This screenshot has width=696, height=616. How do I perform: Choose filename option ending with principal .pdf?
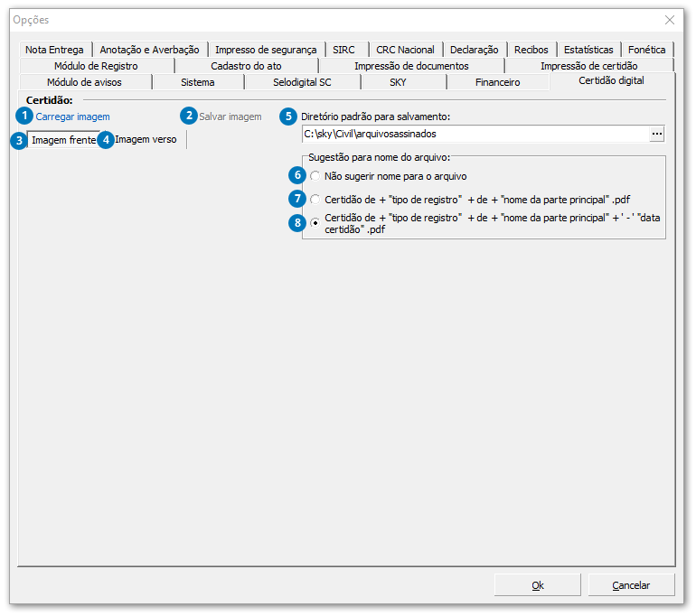click(x=471, y=200)
